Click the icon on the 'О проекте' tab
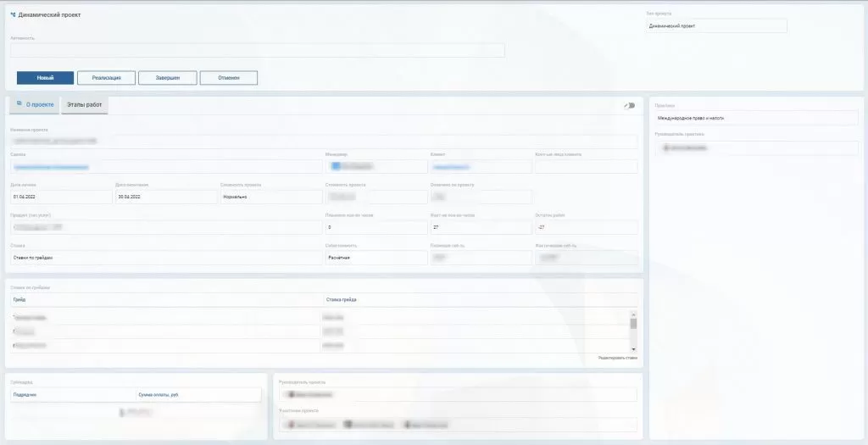This screenshot has height=445, width=868. (x=19, y=104)
